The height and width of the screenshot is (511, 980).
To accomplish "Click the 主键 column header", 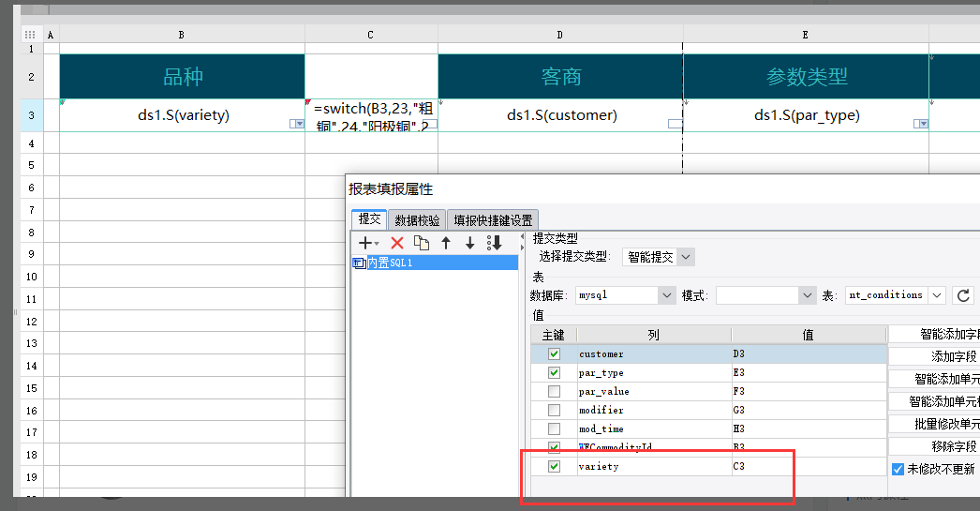I will 554,336.
